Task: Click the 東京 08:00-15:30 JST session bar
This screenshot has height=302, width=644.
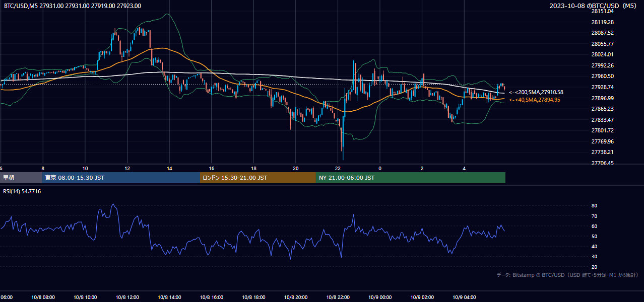Action: (x=121, y=178)
